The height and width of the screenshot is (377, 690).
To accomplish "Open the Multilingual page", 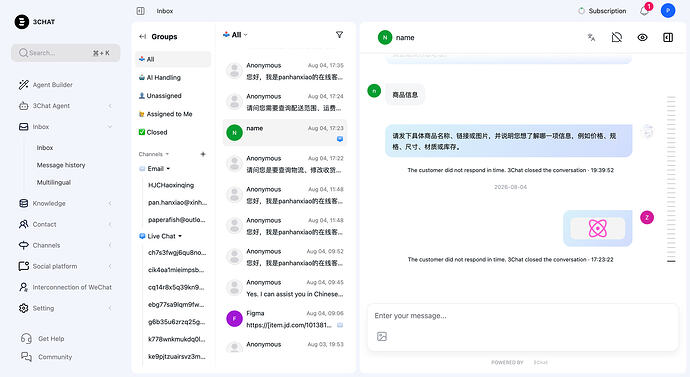I will [54, 182].
